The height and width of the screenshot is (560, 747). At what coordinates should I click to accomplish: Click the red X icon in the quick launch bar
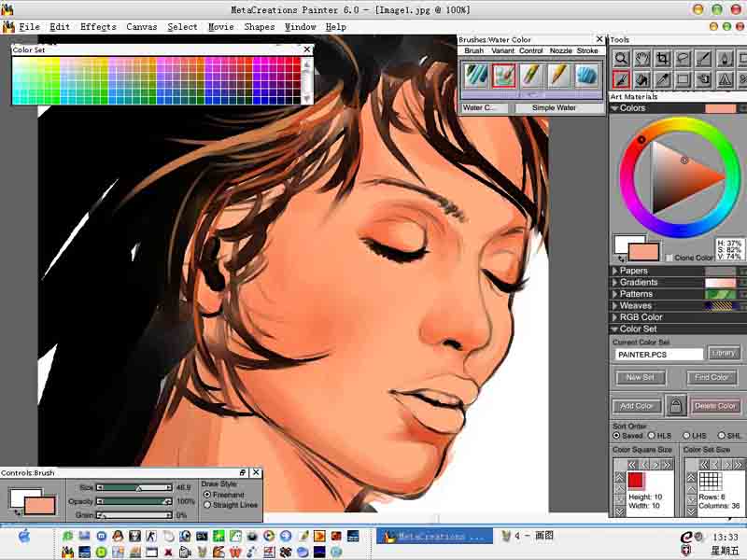pyautogui.click(x=168, y=553)
